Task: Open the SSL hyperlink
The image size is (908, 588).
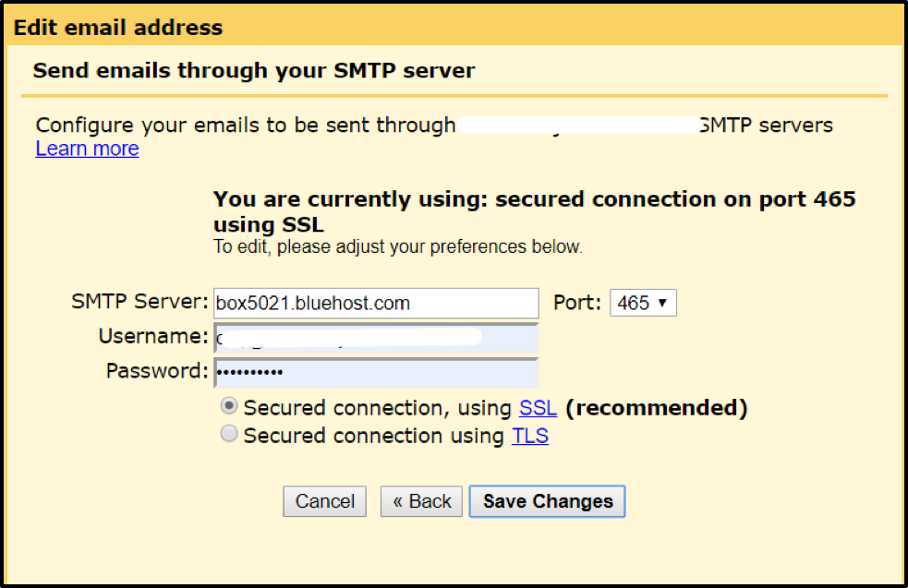Action: pyautogui.click(x=538, y=408)
